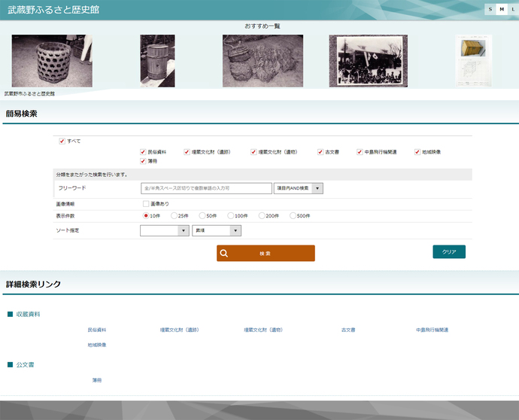
Task: Open the 簿冊 link under 公文書
Action: coord(97,380)
